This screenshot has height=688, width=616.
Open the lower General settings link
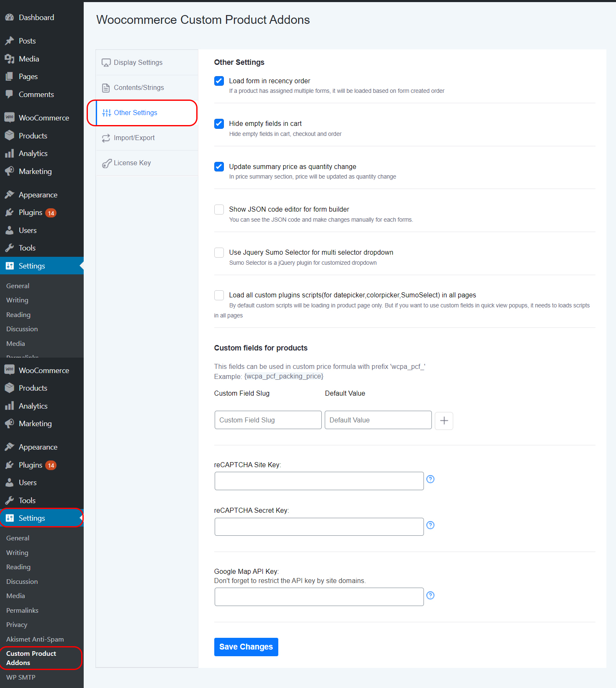(18, 538)
